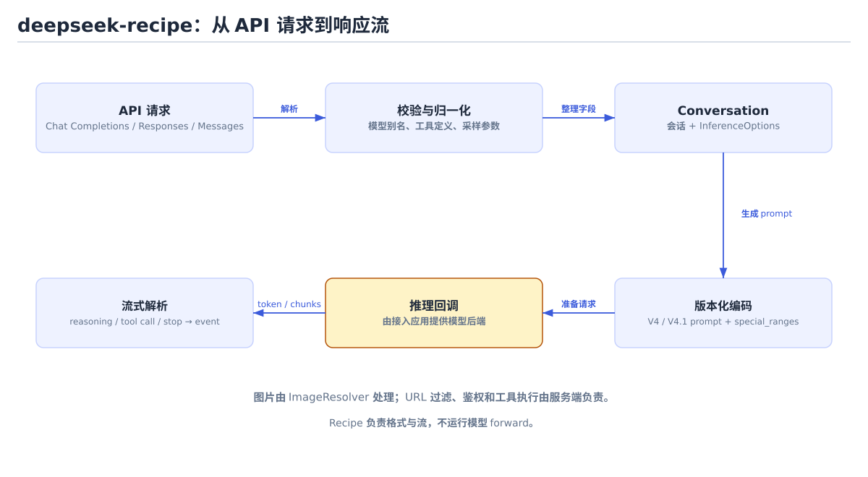Viewport: 868px width, 477px height.
Task: Click the note starting '图片由 ImageResolver 处理'
Action: 434,397
